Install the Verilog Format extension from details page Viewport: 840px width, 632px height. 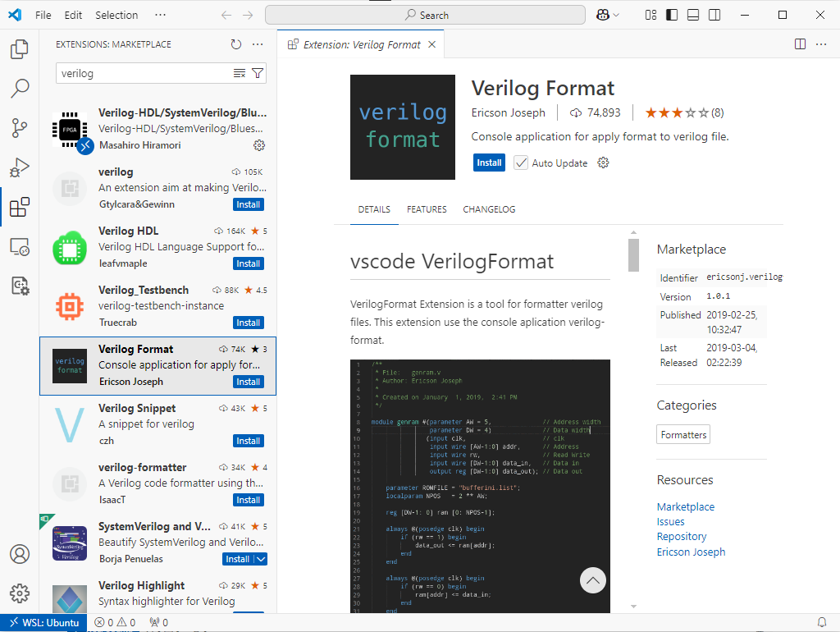click(x=489, y=163)
